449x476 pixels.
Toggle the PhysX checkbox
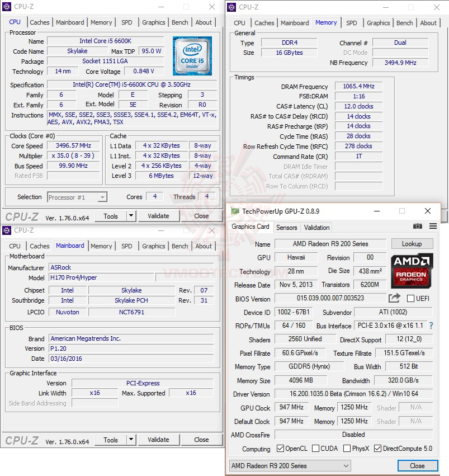[347, 449]
